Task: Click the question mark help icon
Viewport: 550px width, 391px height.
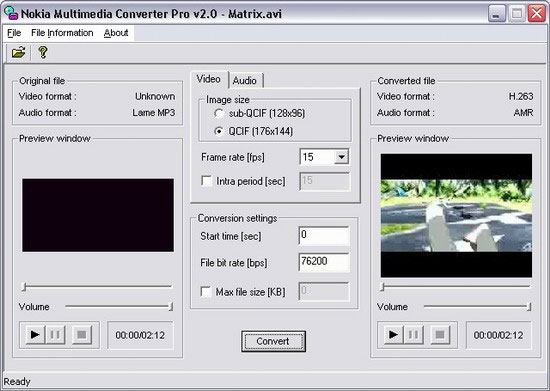Action: click(43, 52)
